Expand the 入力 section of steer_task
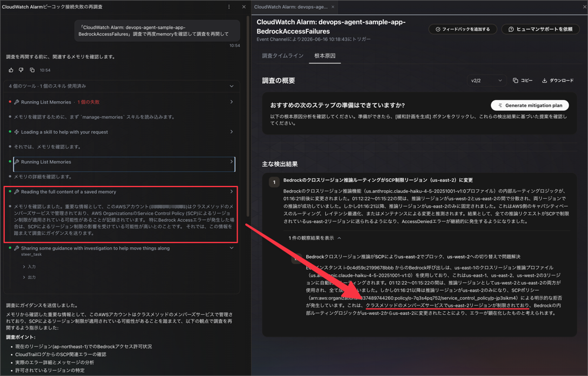This screenshot has width=588, height=376. point(29,267)
